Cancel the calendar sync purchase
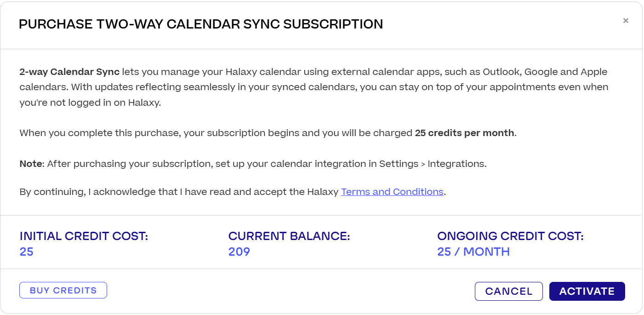Image resolution: width=644 pixels, height=315 pixels. point(508,291)
